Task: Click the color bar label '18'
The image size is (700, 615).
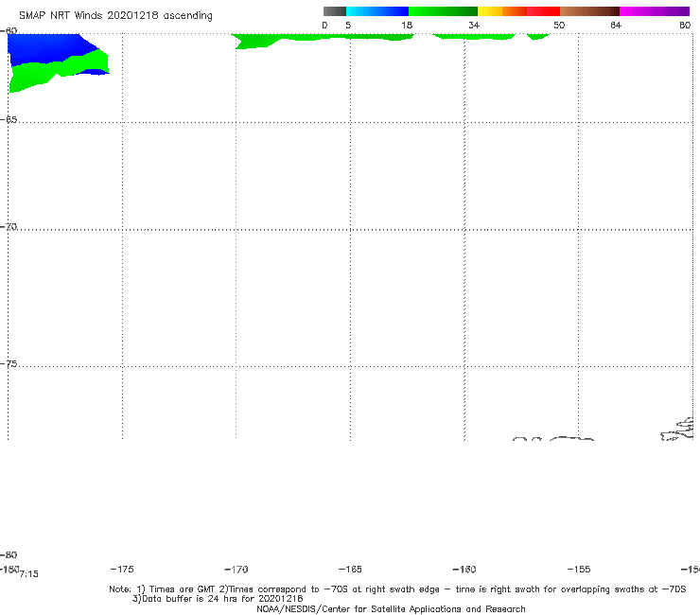Action: point(407,25)
